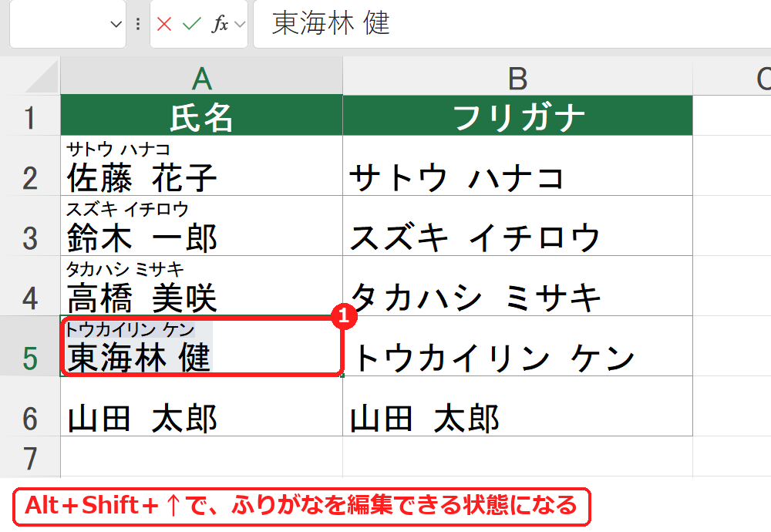This screenshot has width=771, height=532.
Task: Select row 6 header
Action: click(x=30, y=406)
